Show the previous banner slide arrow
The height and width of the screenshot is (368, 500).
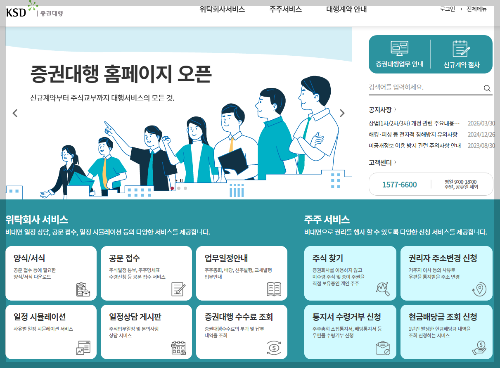point(15,113)
